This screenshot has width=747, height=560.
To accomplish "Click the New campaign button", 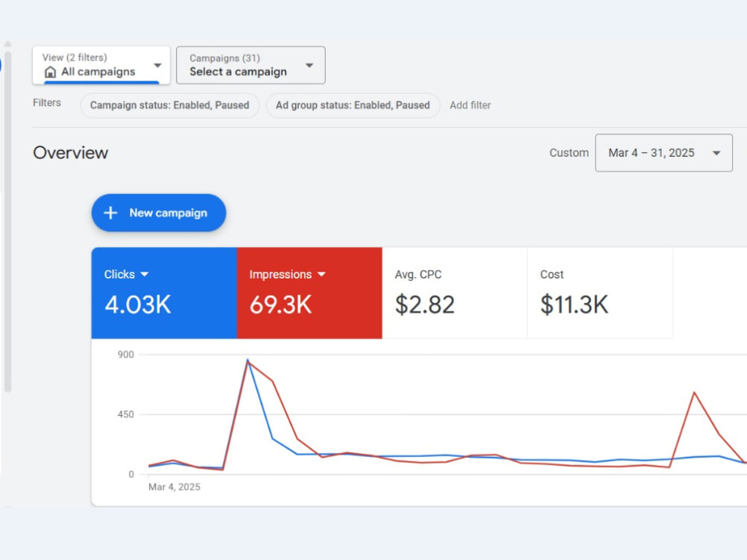I will [158, 213].
